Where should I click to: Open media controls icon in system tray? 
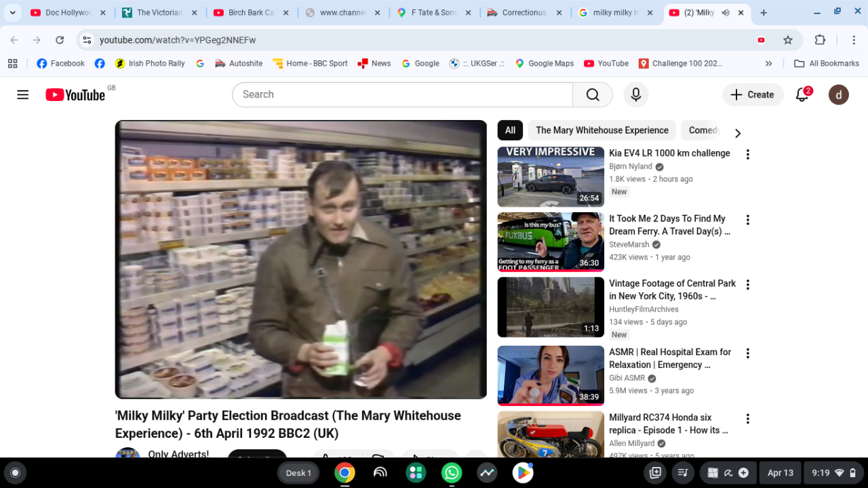684,473
